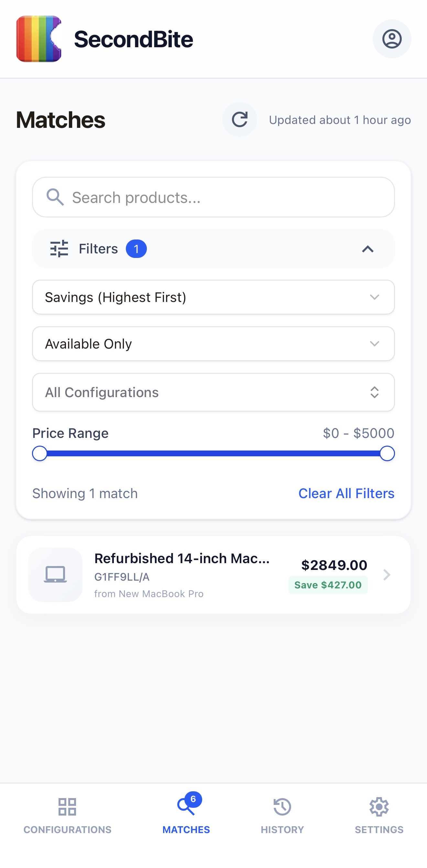The image size is (427, 868).
Task: Click Clear All Filters
Action: pyautogui.click(x=346, y=493)
